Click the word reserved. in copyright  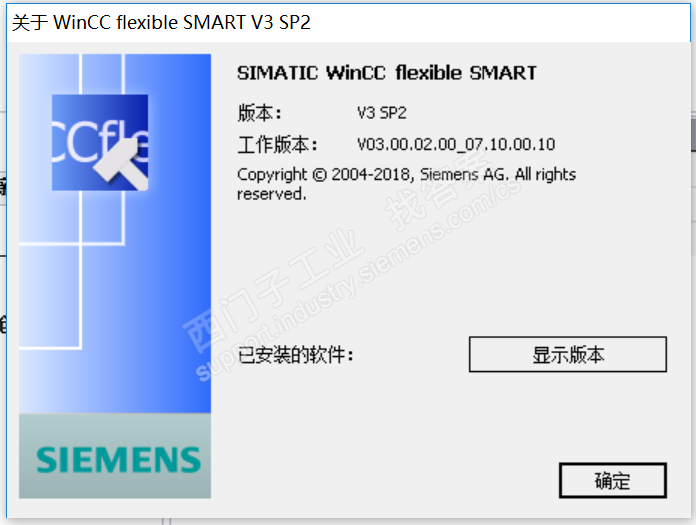(272, 194)
